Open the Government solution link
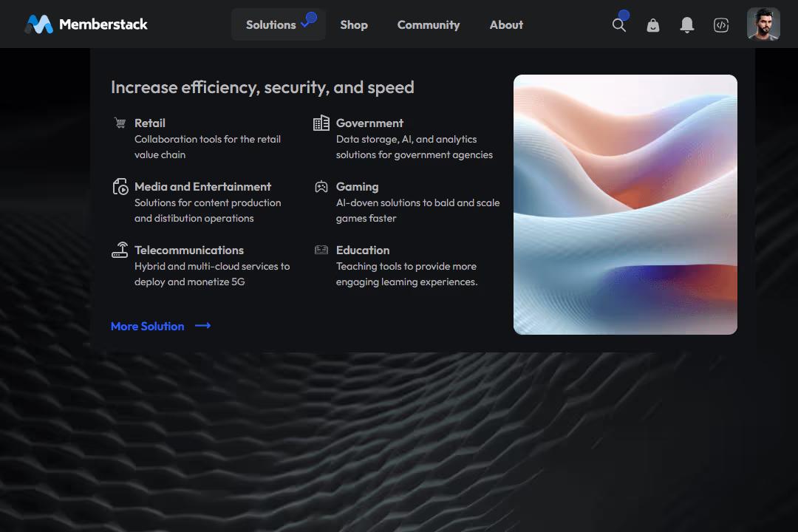This screenshot has width=798, height=532. (x=369, y=123)
